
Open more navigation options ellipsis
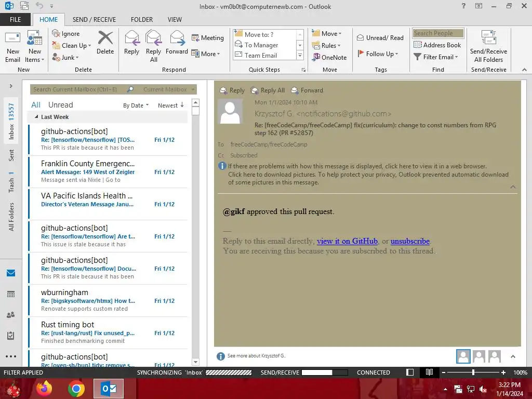tap(11, 356)
